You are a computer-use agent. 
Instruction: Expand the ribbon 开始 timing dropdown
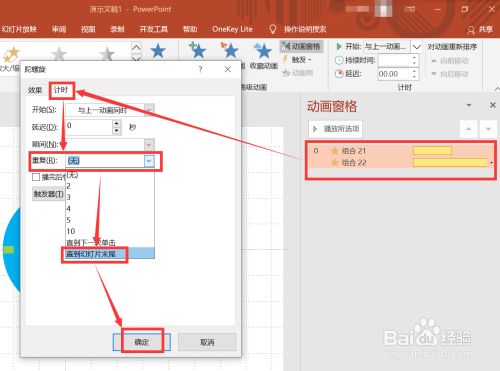416,47
